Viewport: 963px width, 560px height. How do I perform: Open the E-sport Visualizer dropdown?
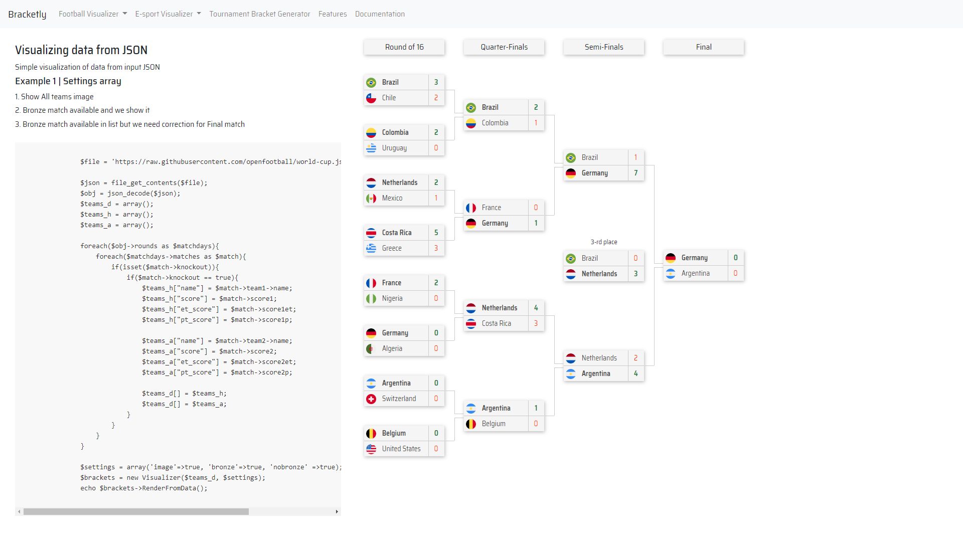click(168, 14)
